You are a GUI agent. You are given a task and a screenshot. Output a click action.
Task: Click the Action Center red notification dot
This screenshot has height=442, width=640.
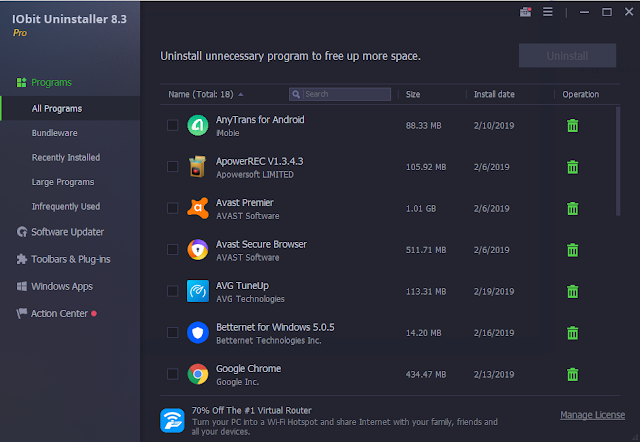pos(94,313)
